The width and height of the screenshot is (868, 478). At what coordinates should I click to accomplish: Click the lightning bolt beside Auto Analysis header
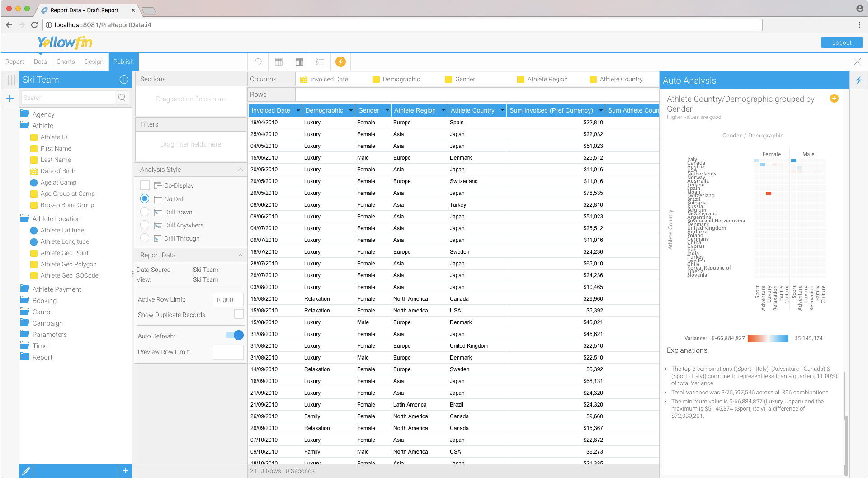click(x=859, y=80)
